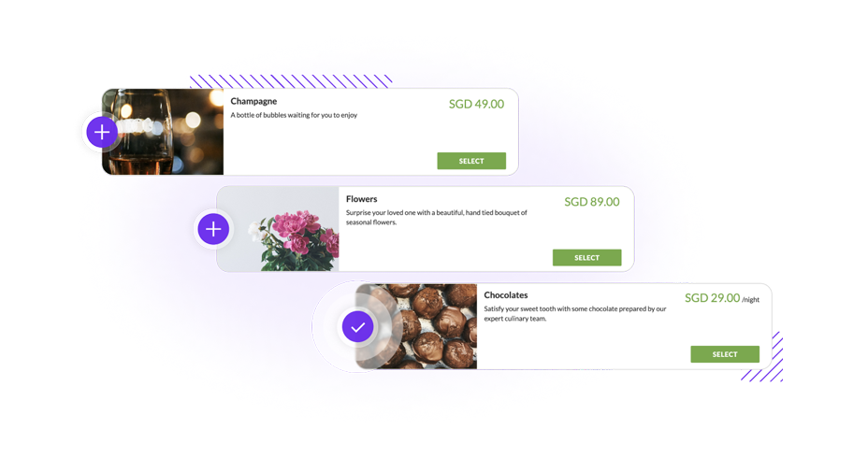Add Champagne using the purple plus icon
Image resolution: width=868 pixels, height=458 pixels.
[102, 132]
